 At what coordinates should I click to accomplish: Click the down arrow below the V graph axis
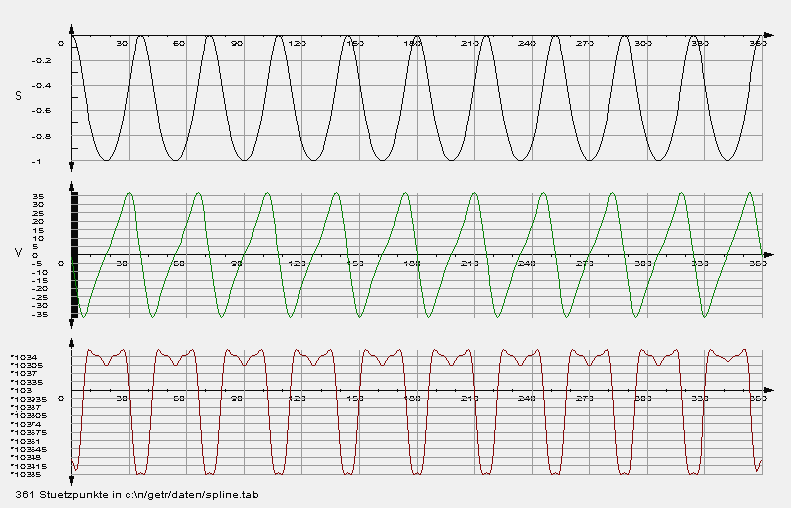72,323
